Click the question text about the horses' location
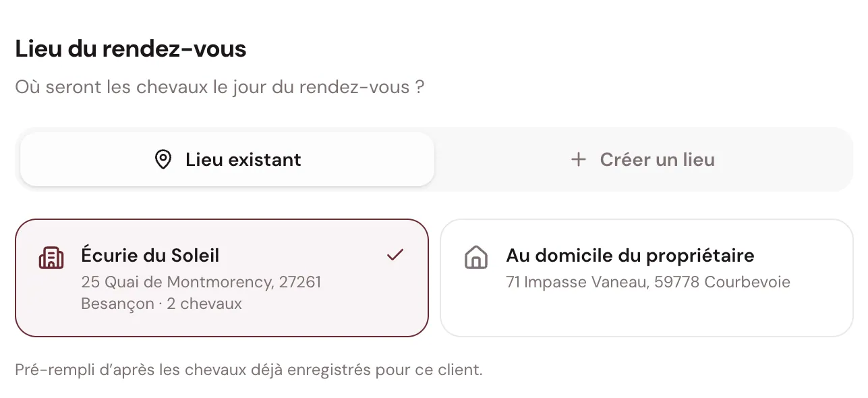 pyautogui.click(x=220, y=87)
